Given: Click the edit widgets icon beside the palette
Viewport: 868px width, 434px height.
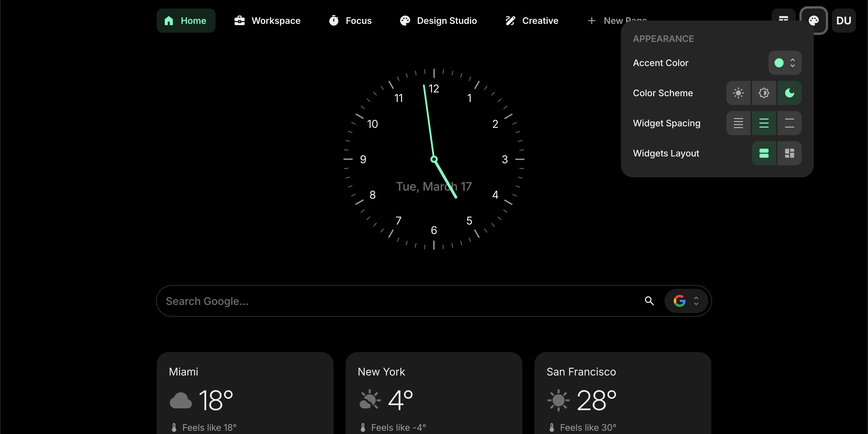Looking at the screenshot, I should pyautogui.click(x=783, y=20).
